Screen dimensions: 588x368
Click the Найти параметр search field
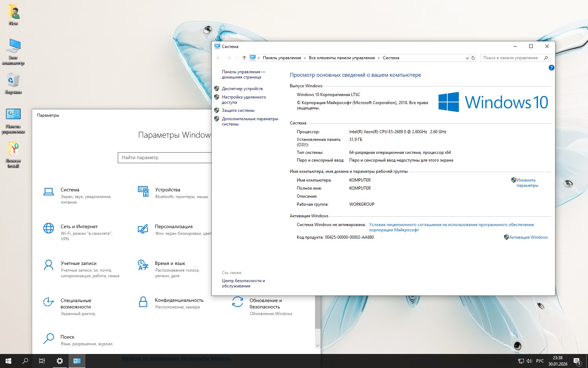[x=164, y=158]
